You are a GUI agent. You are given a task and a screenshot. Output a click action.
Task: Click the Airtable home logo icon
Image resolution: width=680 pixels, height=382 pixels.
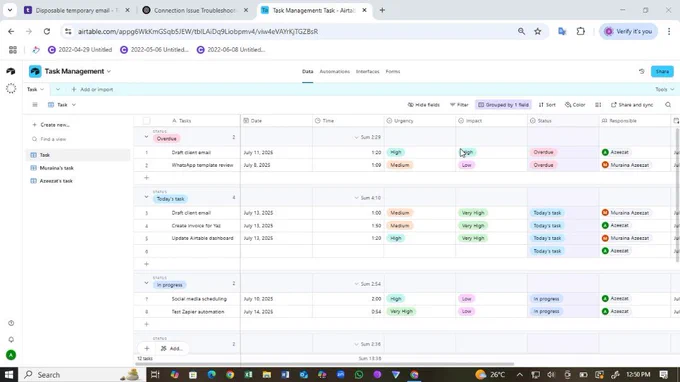[11, 71]
